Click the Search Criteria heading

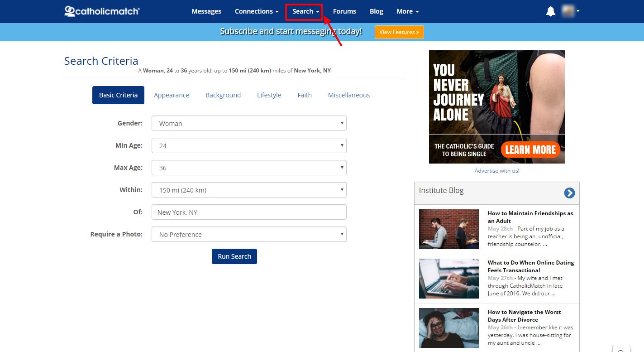click(101, 61)
